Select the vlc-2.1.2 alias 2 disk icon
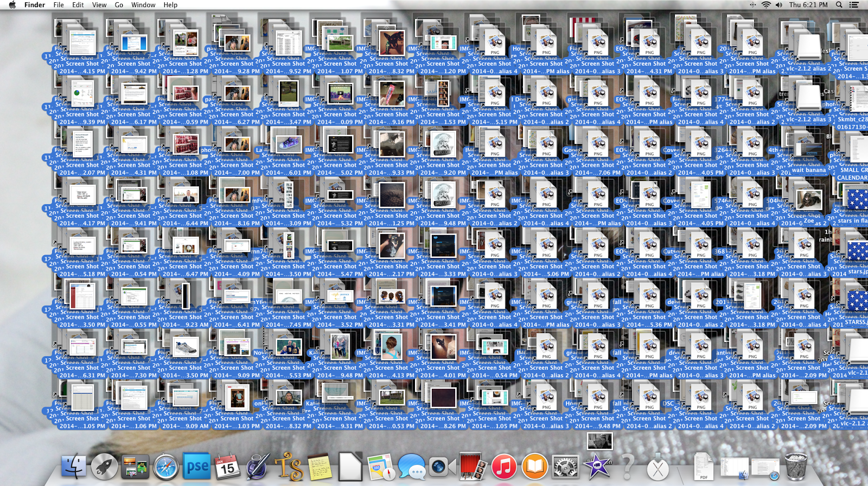Image resolution: width=868 pixels, height=486 pixels. click(808, 48)
